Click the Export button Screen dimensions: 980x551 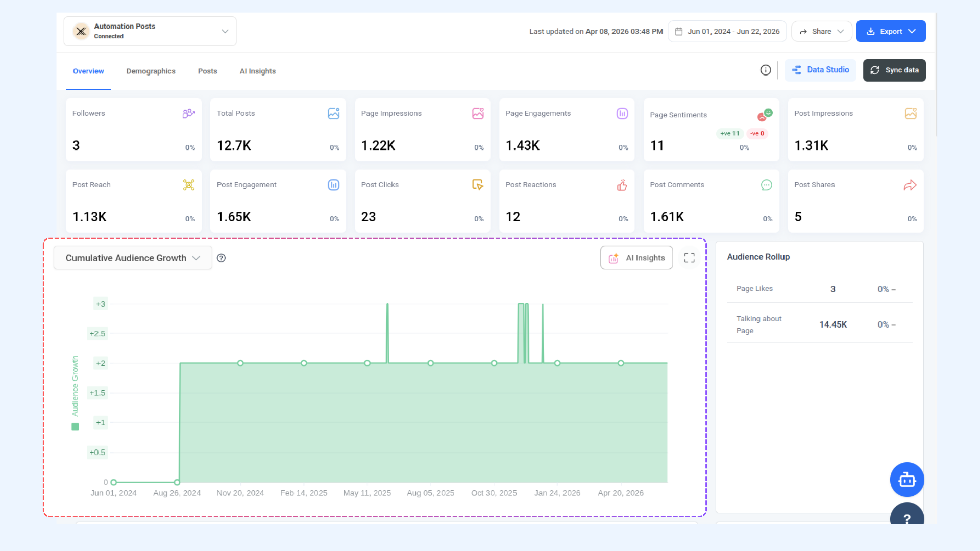point(891,32)
